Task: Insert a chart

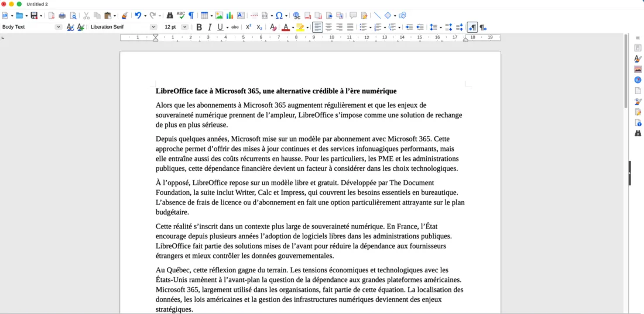Action: [230, 16]
